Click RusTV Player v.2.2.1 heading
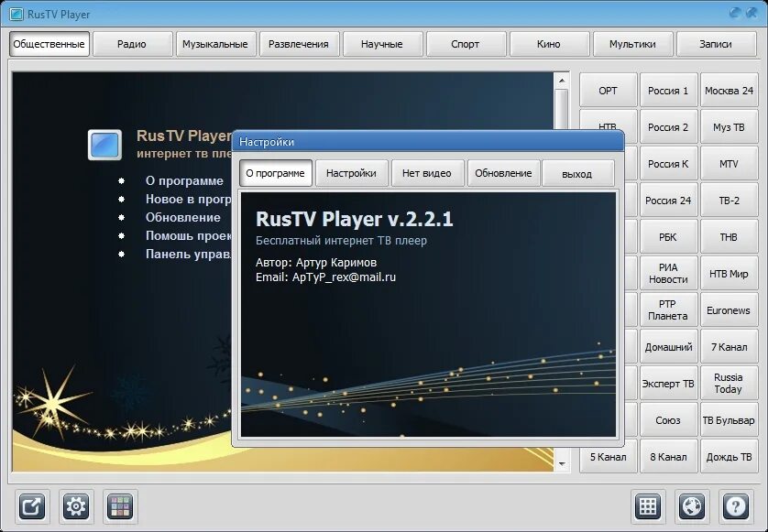768x532 pixels. click(x=354, y=219)
